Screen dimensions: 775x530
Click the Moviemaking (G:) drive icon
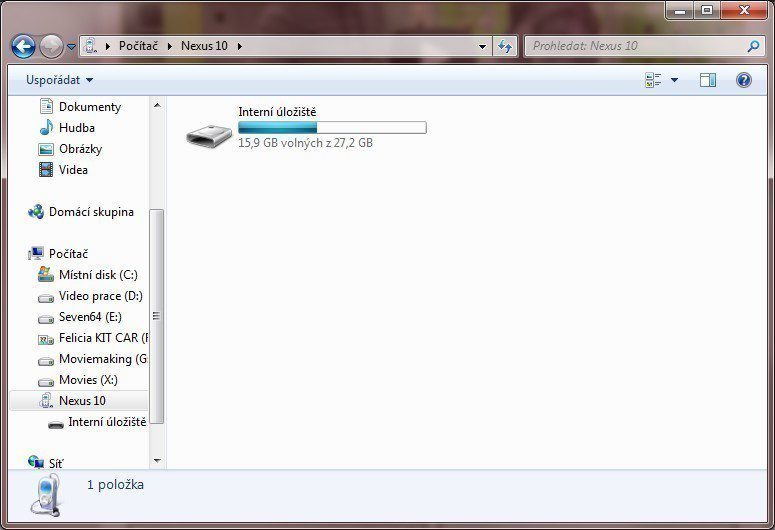[46, 361]
